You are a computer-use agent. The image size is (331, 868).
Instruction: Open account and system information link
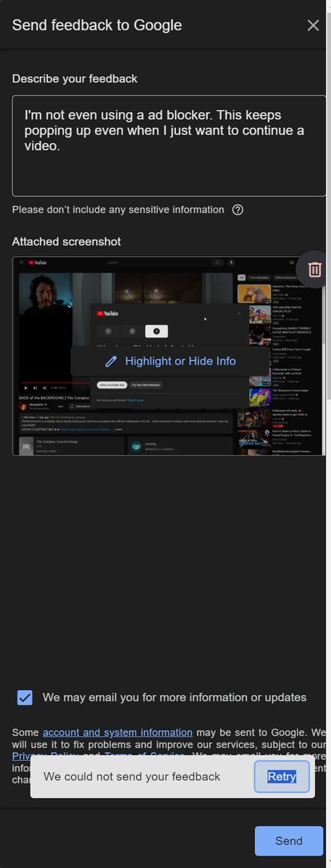(x=117, y=732)
